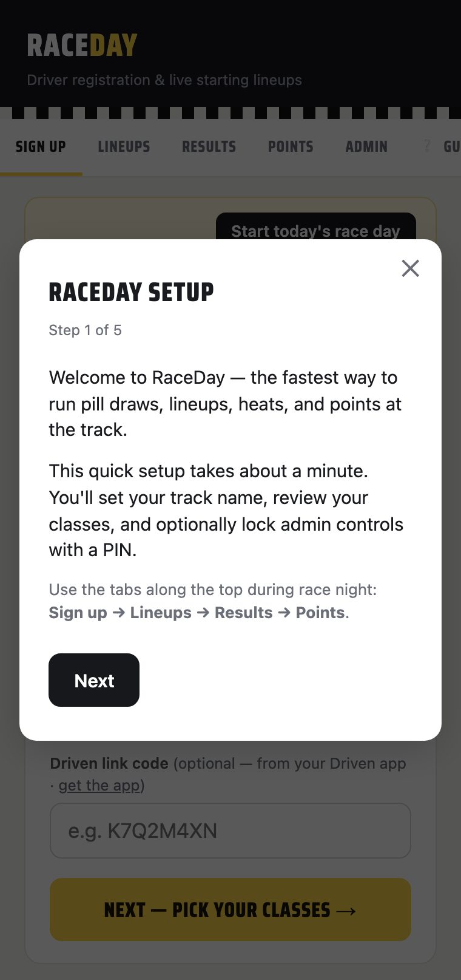Switch to the Results tab
Viewport: 461px width, 980px height.
pos(209,146)
